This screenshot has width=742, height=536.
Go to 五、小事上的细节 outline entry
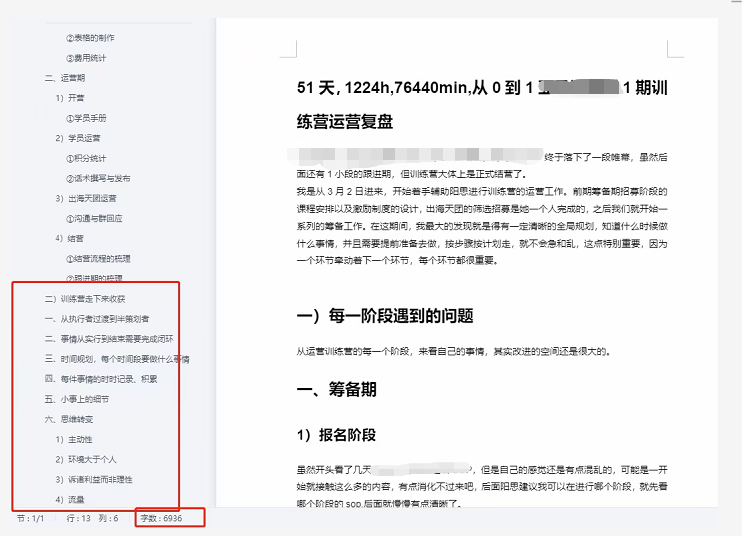(x=77, y=399)
